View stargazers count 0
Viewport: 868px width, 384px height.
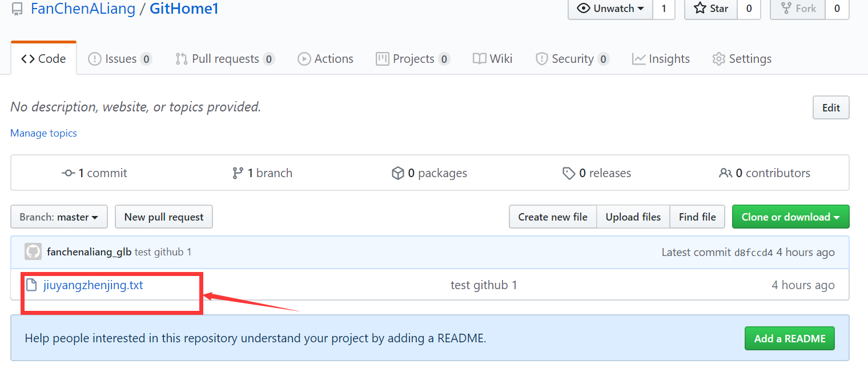point(749,9)
